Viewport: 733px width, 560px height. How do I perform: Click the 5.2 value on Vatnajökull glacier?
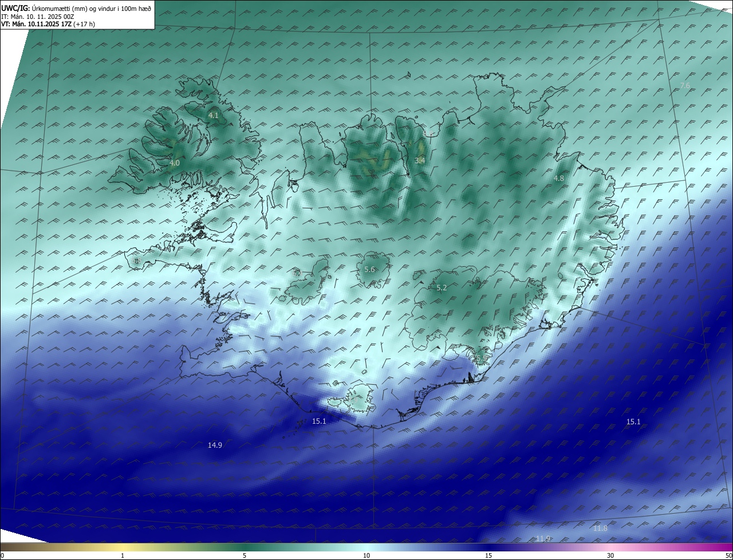(442, 287)
